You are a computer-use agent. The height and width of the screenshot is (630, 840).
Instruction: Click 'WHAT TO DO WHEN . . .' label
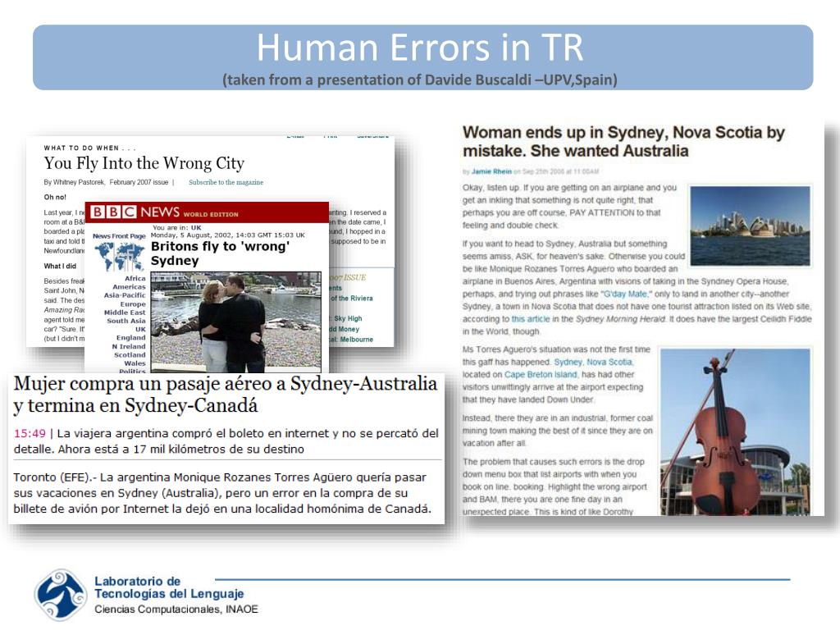point(89,148)
